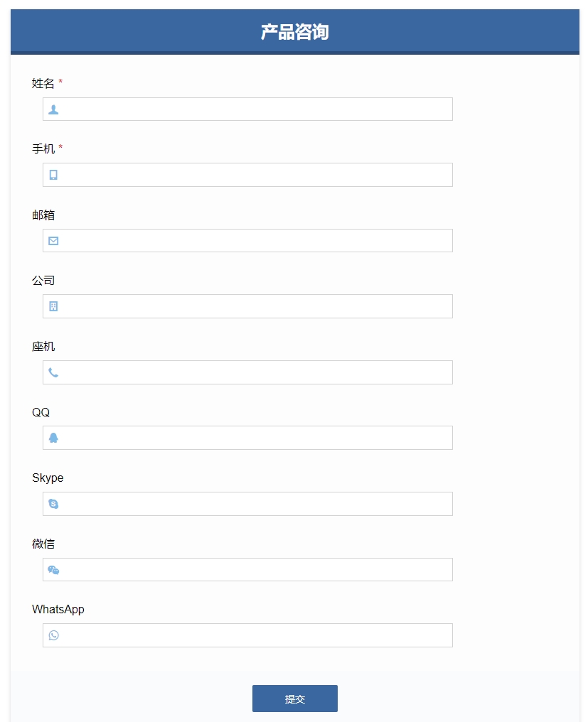
Task: Click the mobile phone icon in the 手机 field
Action: pyautogui.click(x=53, y=175)
